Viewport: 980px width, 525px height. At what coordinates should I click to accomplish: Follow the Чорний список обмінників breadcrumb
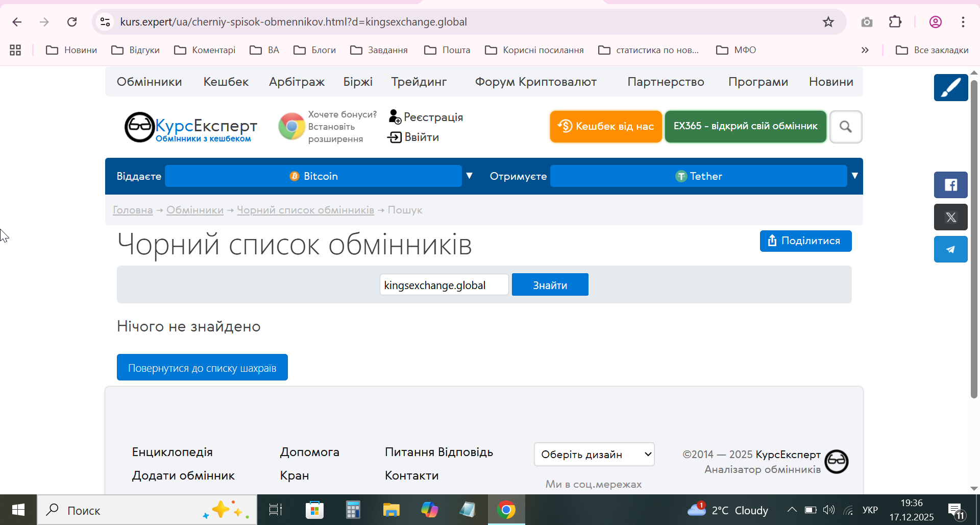[x=305, y=210]
